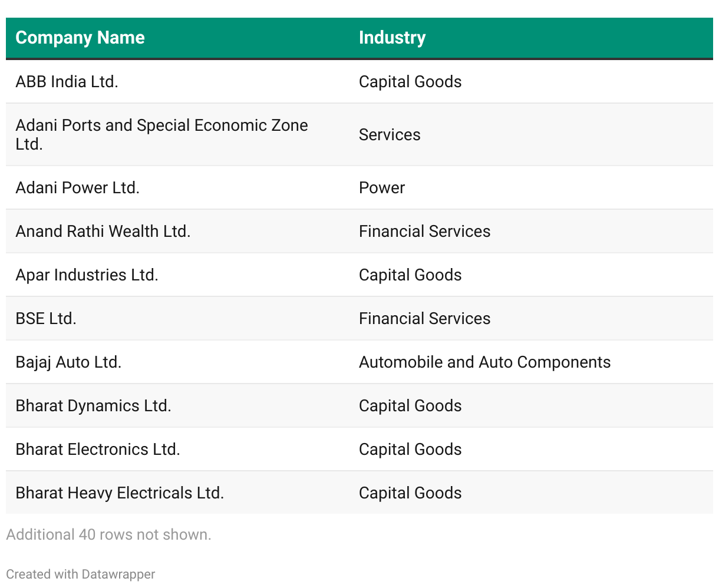Select the Bharat Heavy Electricals Ltd. cell
This screenshot has width=719, height=588.
(120, 493)
